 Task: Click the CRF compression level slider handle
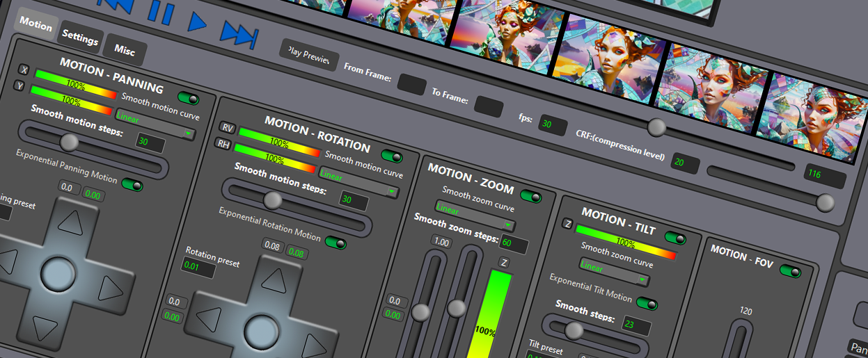click(655, 127)
